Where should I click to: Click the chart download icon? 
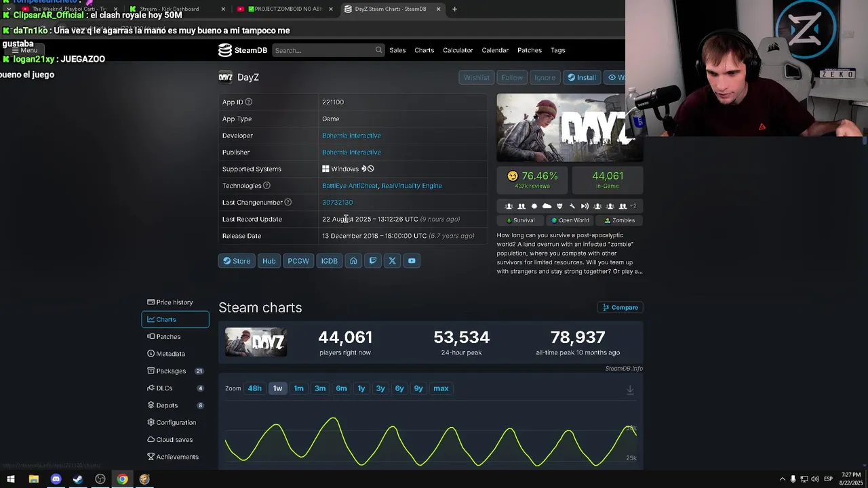click(x=630, y=390)
